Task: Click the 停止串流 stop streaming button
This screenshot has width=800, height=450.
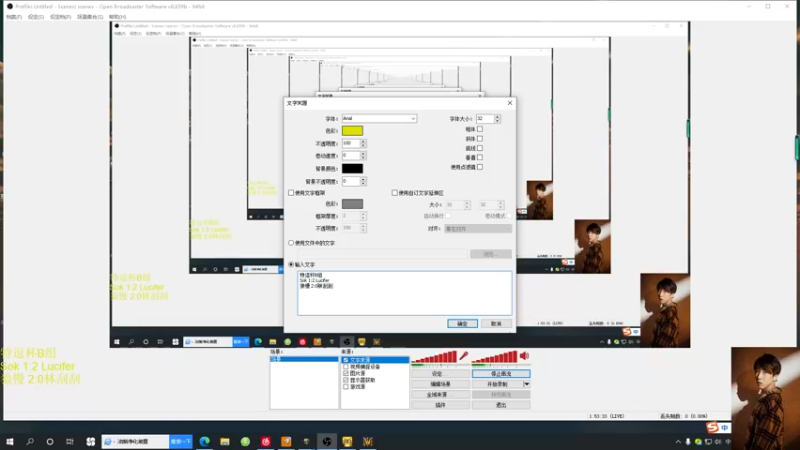Action: (x=501, y=373)
